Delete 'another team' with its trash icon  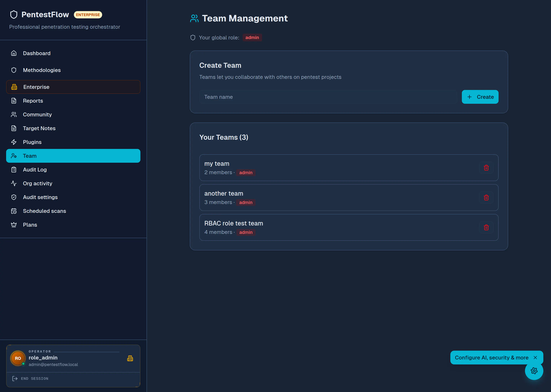point(486,198)
